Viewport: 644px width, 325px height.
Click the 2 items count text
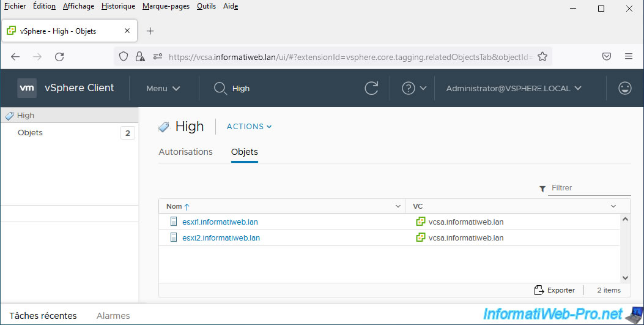[609, 290]
